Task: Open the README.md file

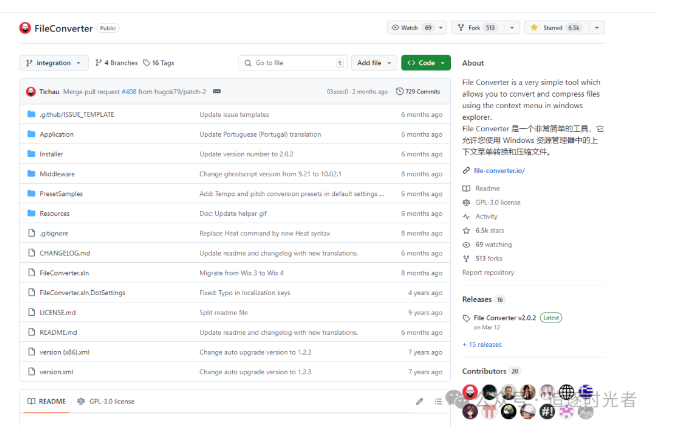Action: [58, 332]
